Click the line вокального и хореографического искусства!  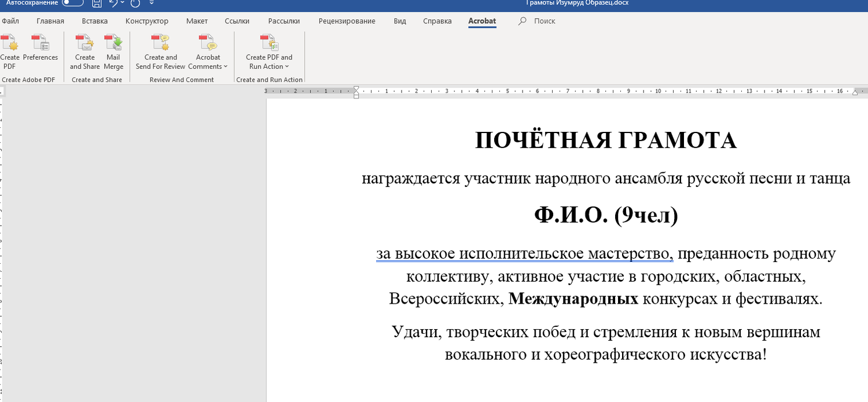pyautogui.click(x=606, y=354)
